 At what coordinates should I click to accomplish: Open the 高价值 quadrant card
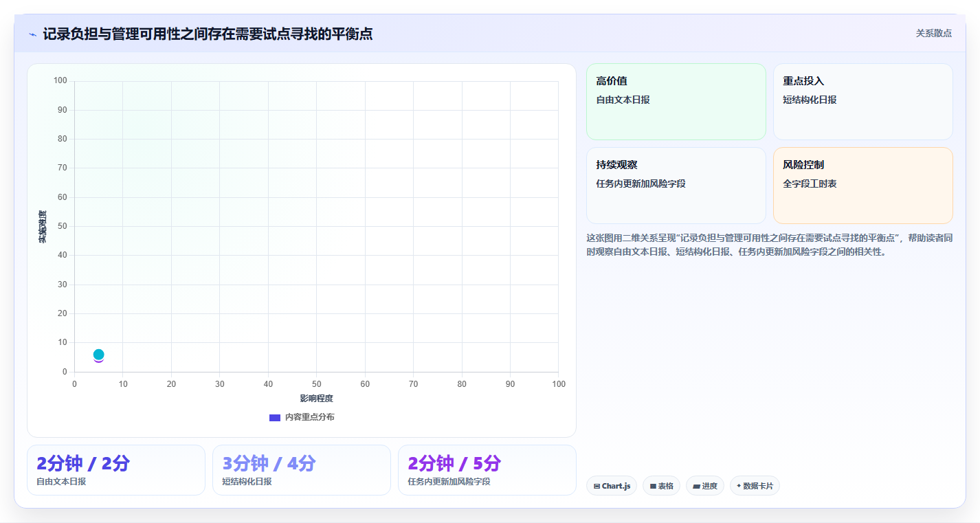pos(676,102)
